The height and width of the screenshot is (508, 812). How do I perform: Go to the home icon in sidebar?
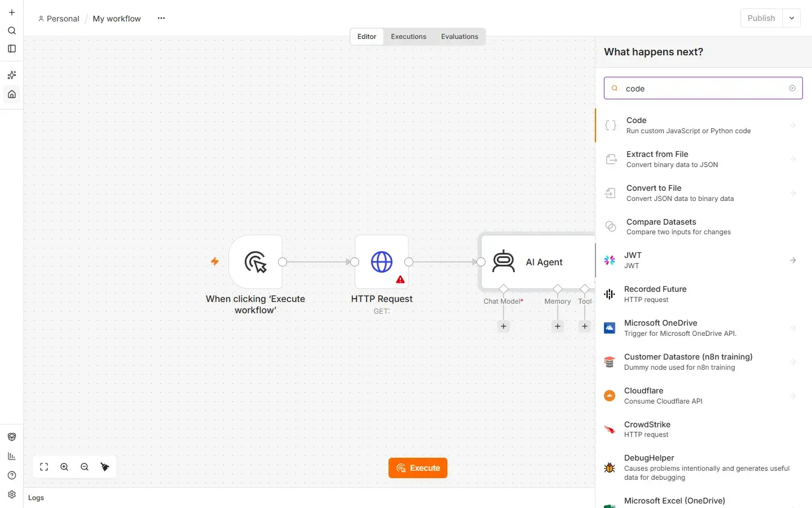(12, 94)
